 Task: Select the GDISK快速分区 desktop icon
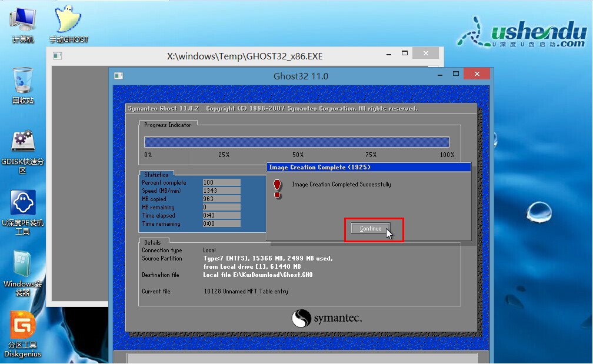(23, 152)
